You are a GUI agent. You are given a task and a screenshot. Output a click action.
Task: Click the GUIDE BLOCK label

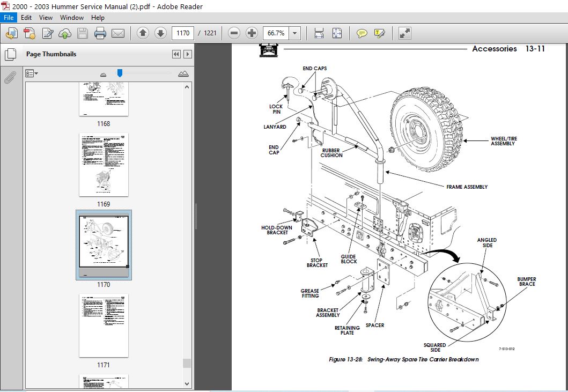tap(349, 259)
